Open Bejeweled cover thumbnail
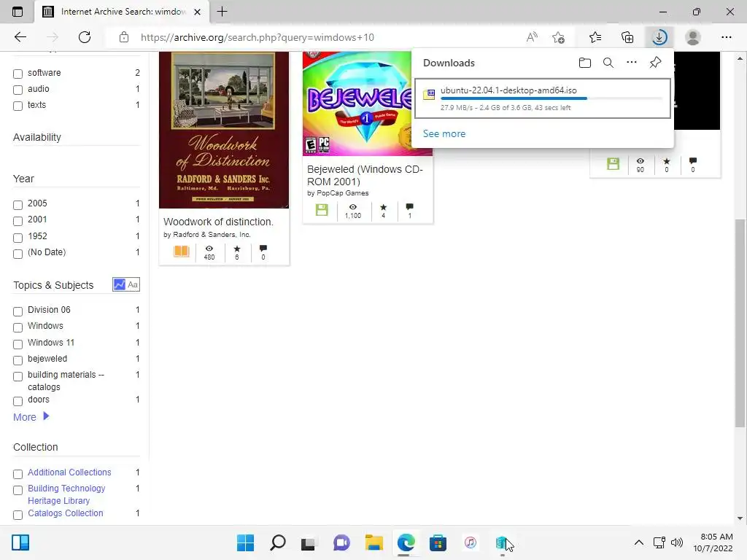Screen dimensions: 747x560 tap(357, 104)
